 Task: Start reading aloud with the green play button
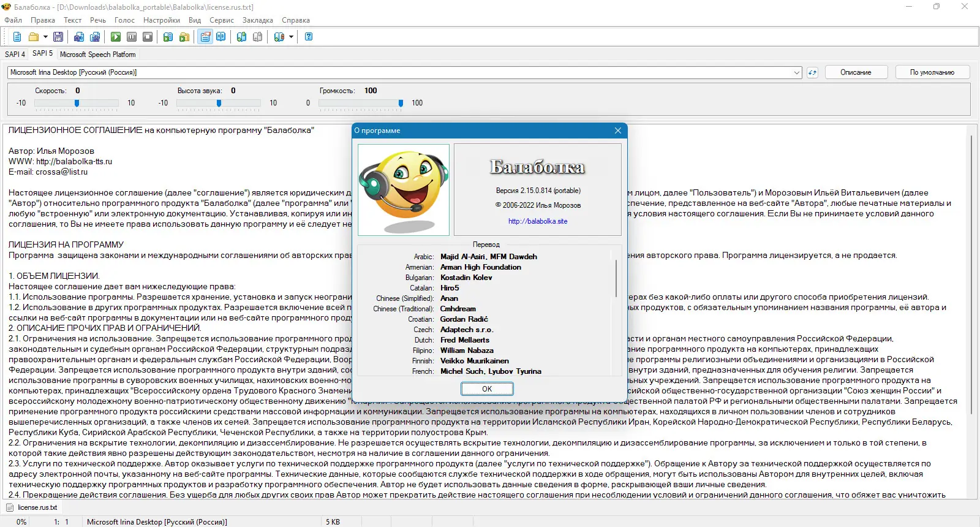pyautogui.click(x=116, y=37)
